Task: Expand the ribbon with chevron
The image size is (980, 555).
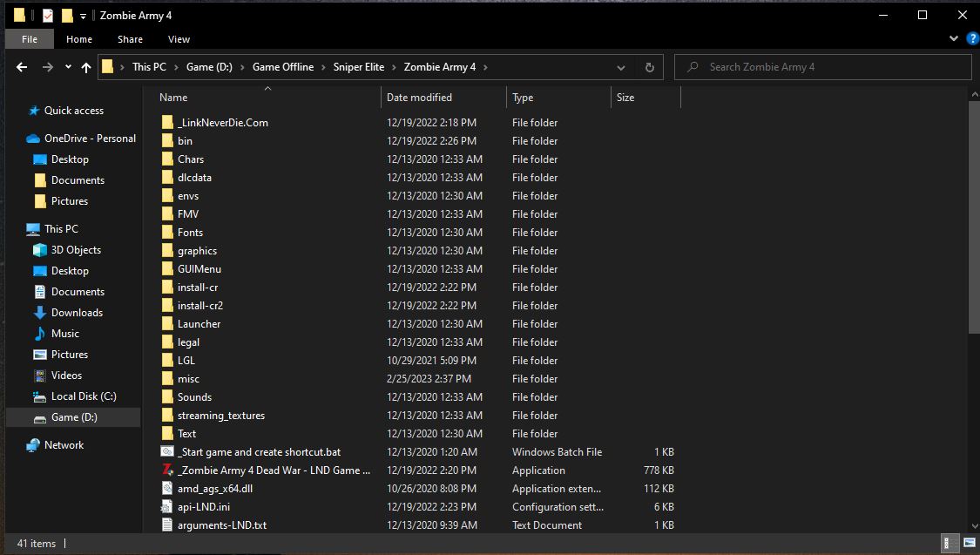Action: (954, 39)
